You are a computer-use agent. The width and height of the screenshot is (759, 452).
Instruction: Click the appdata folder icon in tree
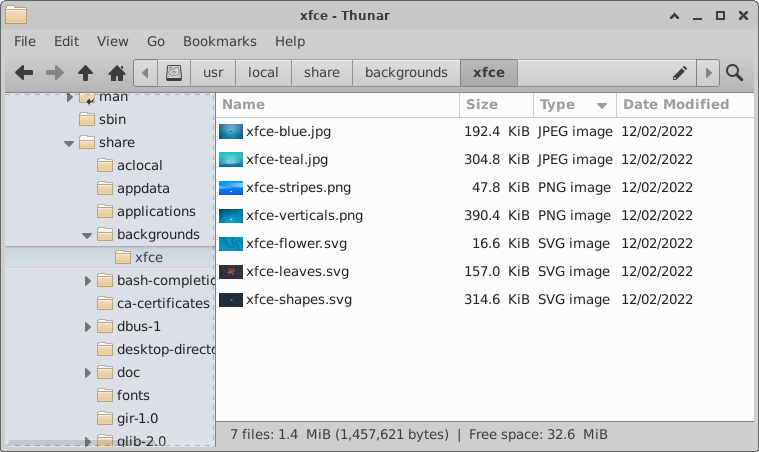click(105, 189)
